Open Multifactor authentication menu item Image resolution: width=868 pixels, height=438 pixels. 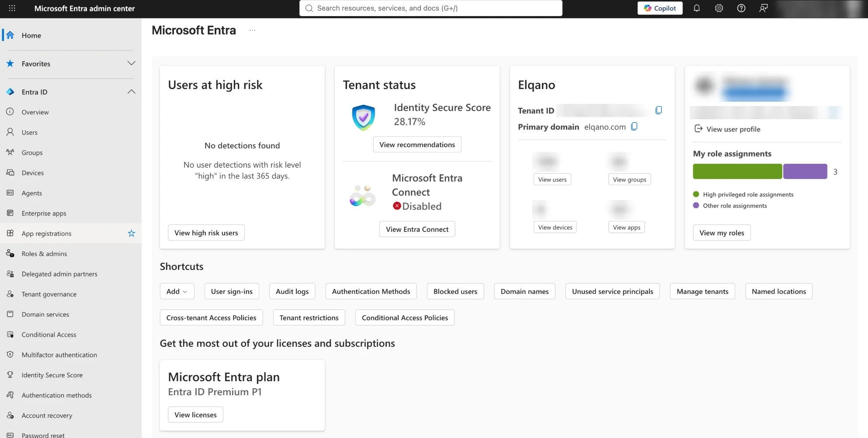[71, 355]
